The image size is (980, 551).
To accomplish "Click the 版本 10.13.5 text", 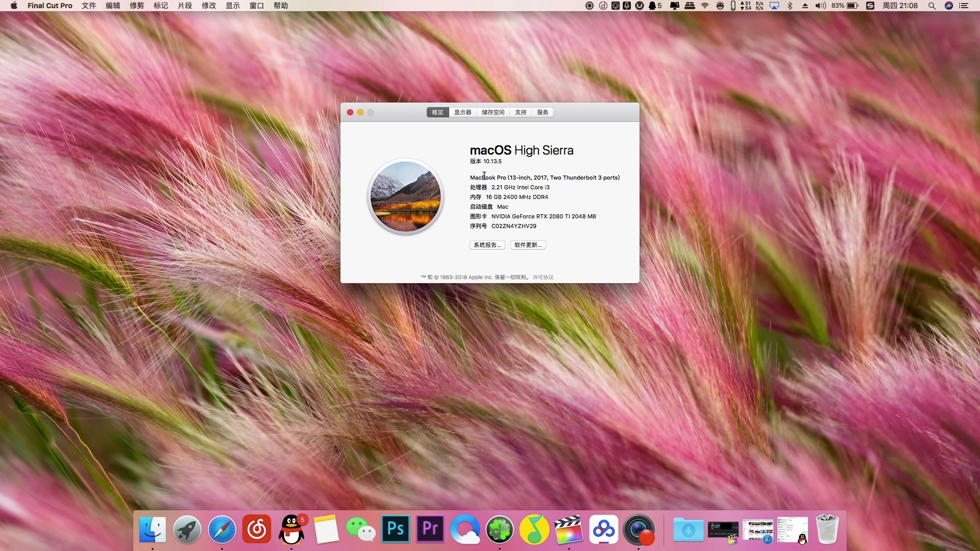I will pyautogui.click(x=486, y=161).
